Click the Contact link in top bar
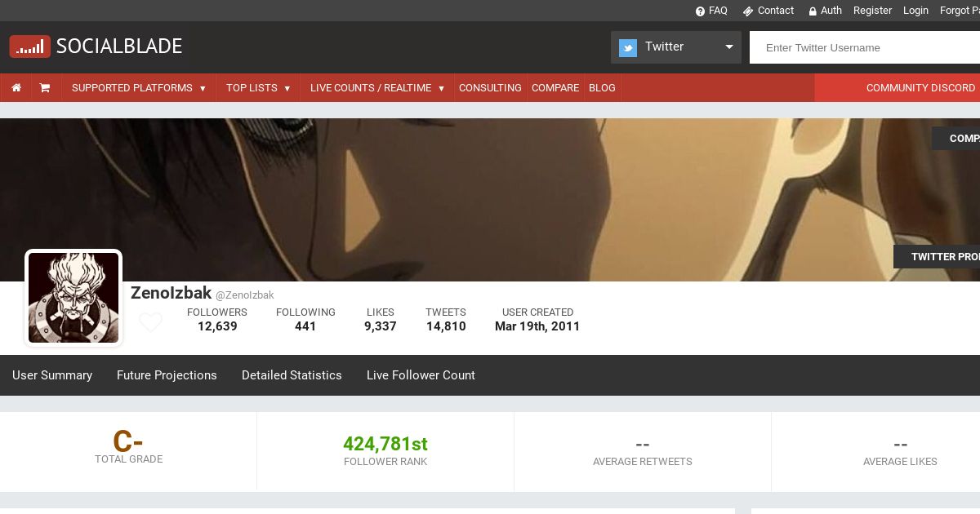The height and width of the screenshot is (514, 980). tap(776, 11)
